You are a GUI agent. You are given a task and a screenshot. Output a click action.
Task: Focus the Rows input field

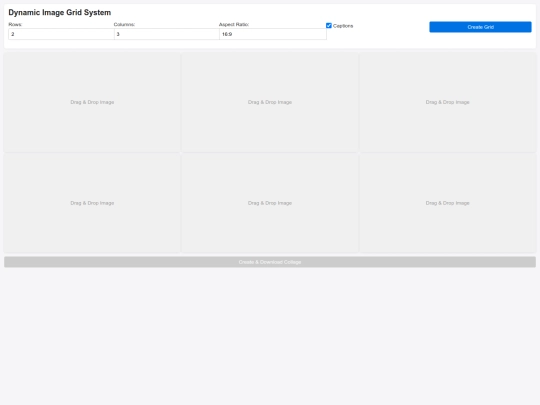pyautogui.click(x=61, y=34)
